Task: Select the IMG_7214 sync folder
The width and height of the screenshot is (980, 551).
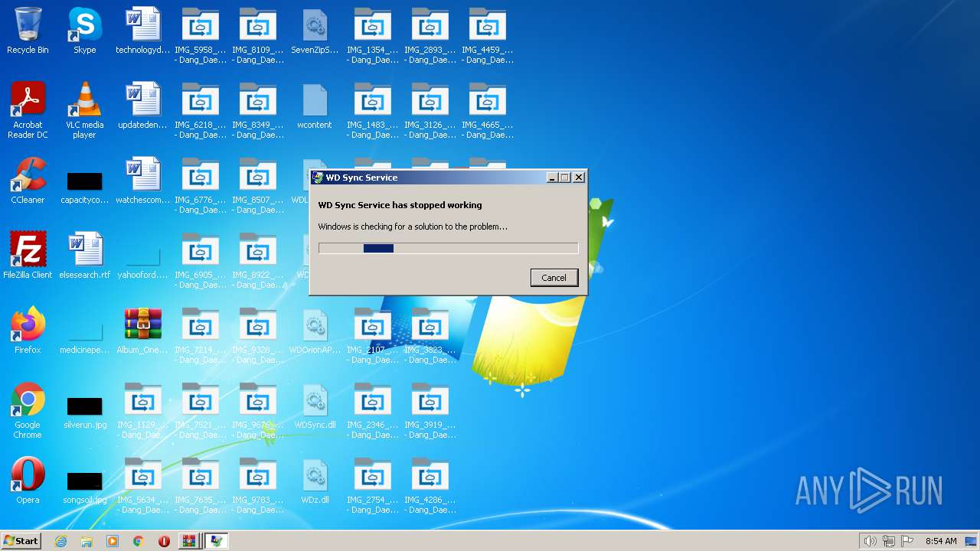Action: pos(200,335)
